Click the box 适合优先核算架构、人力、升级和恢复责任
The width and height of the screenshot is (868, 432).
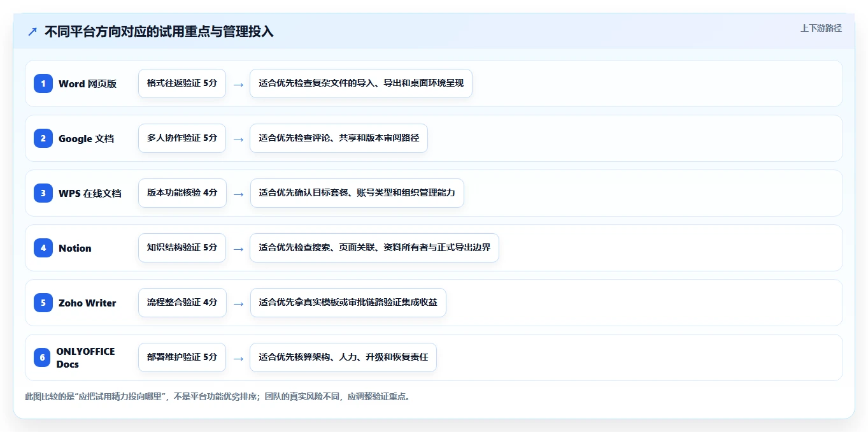click(x=343, y=357)
